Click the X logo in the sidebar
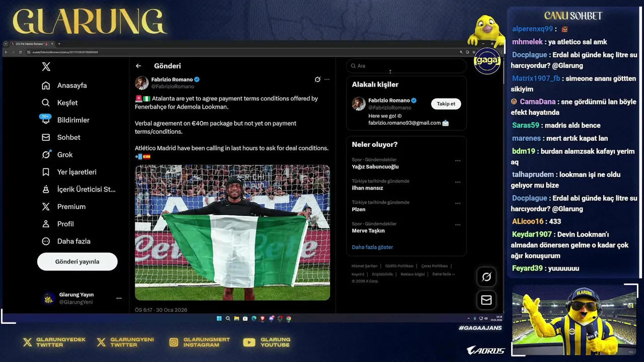Image resolution: width=644 pixels, height=362 pixels. pyautogui.click(x=46, y=66)
